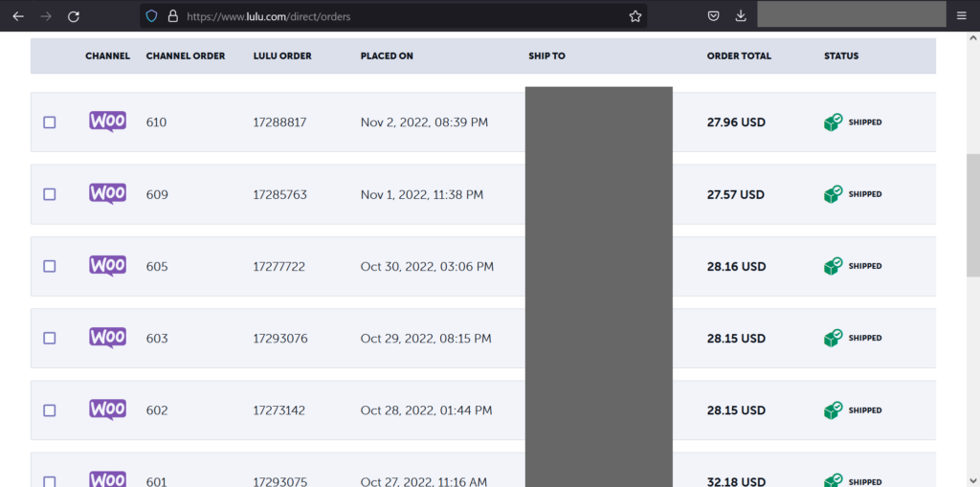Click the CHANNEL ORDER column header

click(x=186, y=55)
